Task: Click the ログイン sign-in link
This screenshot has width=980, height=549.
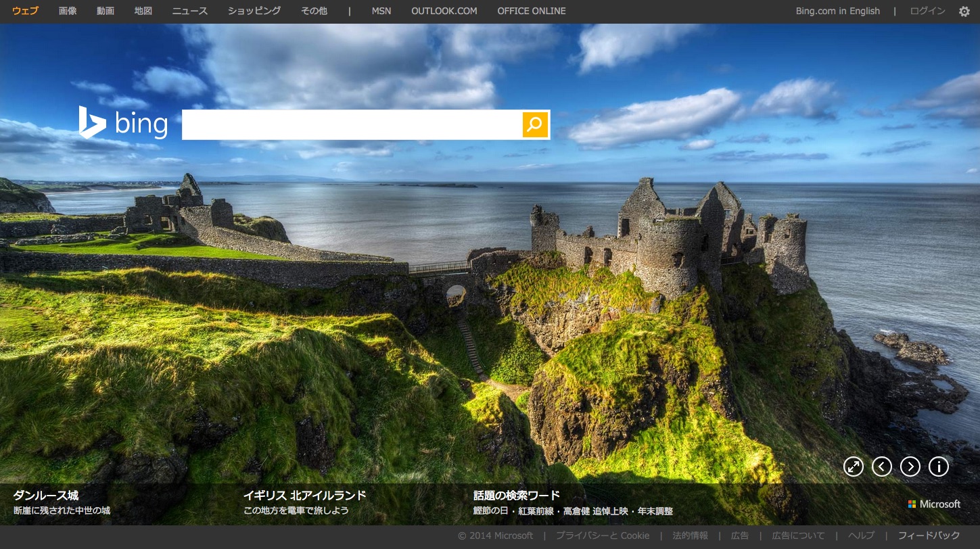Action: pyautogui.click(x=927, y=11)
